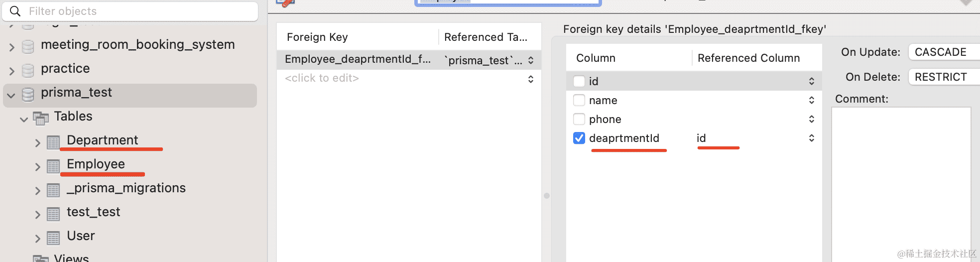The width and height of the screenshot is (980, 262).
Task: Click the prisma_test database icon
Action: pyautogui.click(x=28, y=95)
